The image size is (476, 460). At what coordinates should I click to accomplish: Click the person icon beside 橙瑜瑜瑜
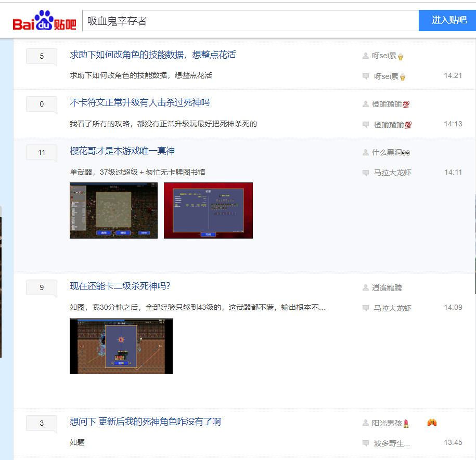pyautogui.click(x=366, y=103)
